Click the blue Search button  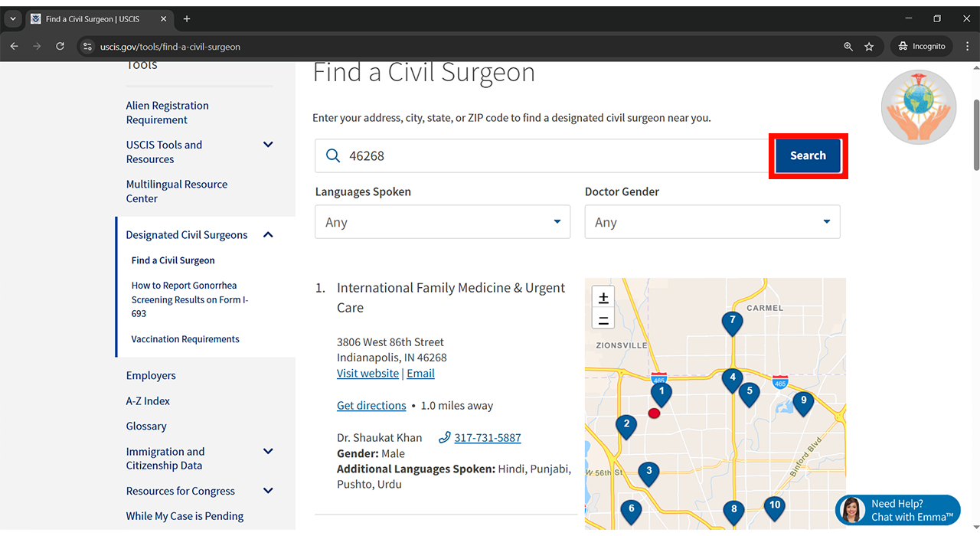tap(808, 155)
